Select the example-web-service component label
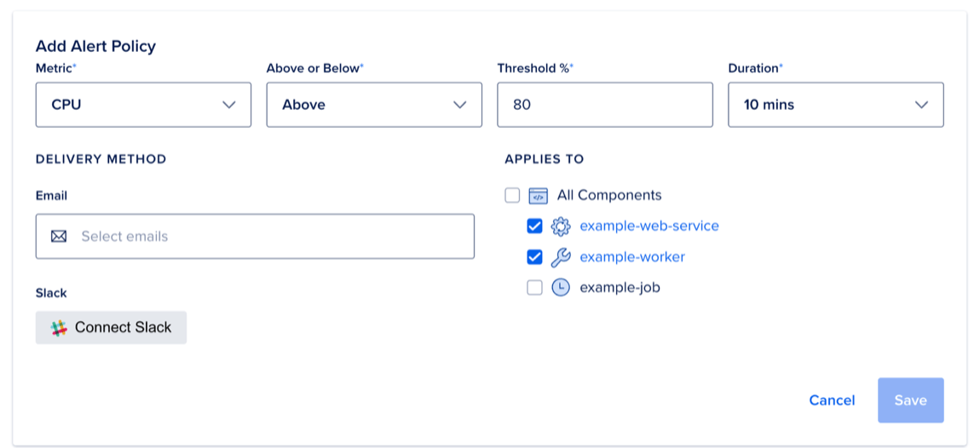This screenshot has width=980, height=448. [x=649, y=227]
